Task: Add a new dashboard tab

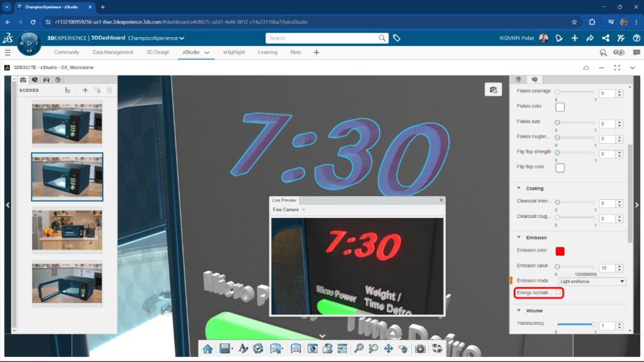Action: pyautogui.click(x=316, y=53)
